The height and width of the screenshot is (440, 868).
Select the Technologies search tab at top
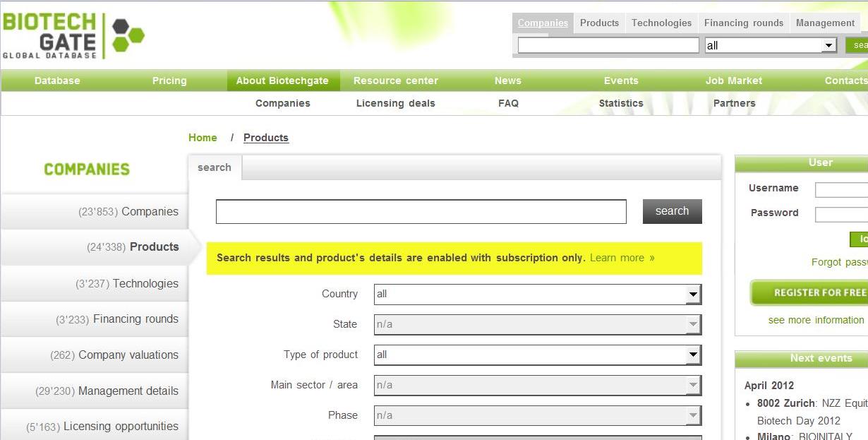(x=661, y=23)
